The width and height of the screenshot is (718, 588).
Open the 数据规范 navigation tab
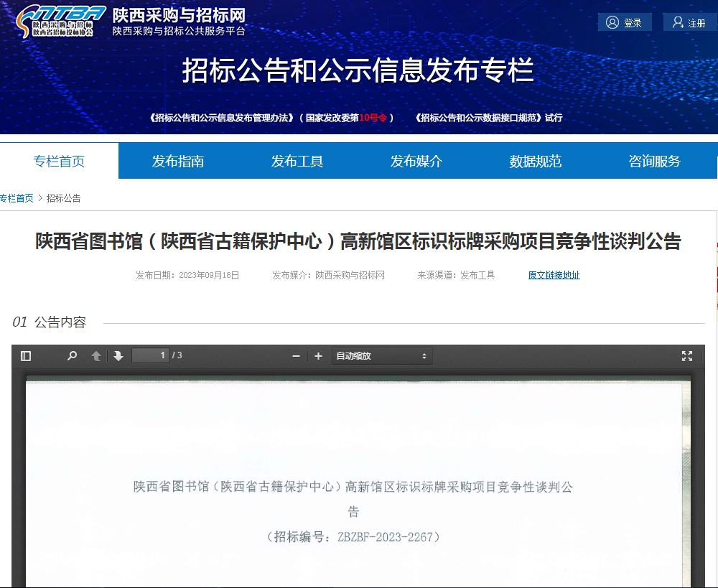[x=536, y=161]
